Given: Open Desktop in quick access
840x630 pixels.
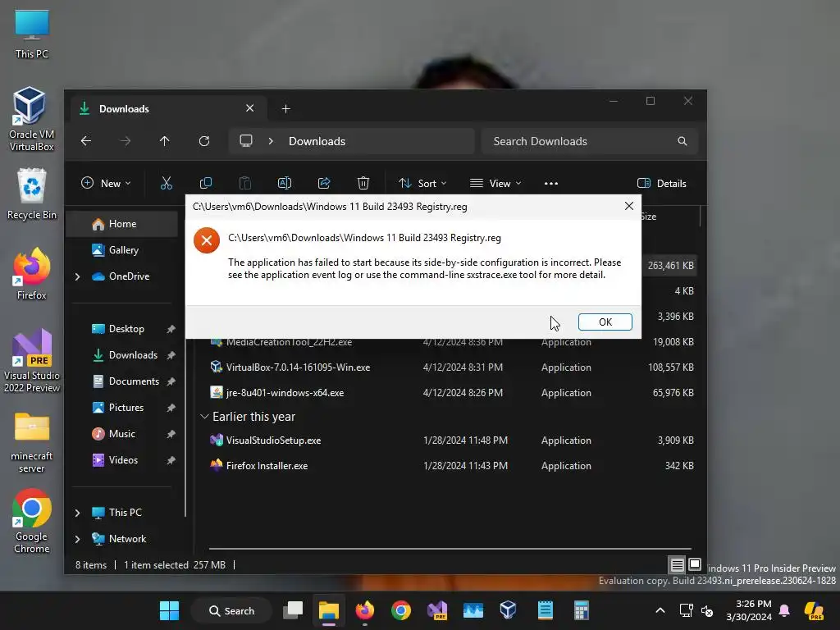Looking at the screenshot, I should [126, 329].
